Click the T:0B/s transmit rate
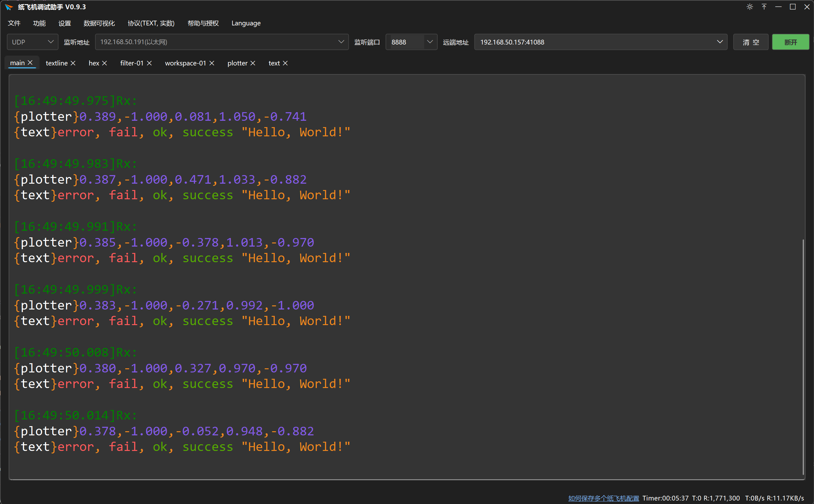This screenshot has height=504, width=814. click(x=755, y=498)
